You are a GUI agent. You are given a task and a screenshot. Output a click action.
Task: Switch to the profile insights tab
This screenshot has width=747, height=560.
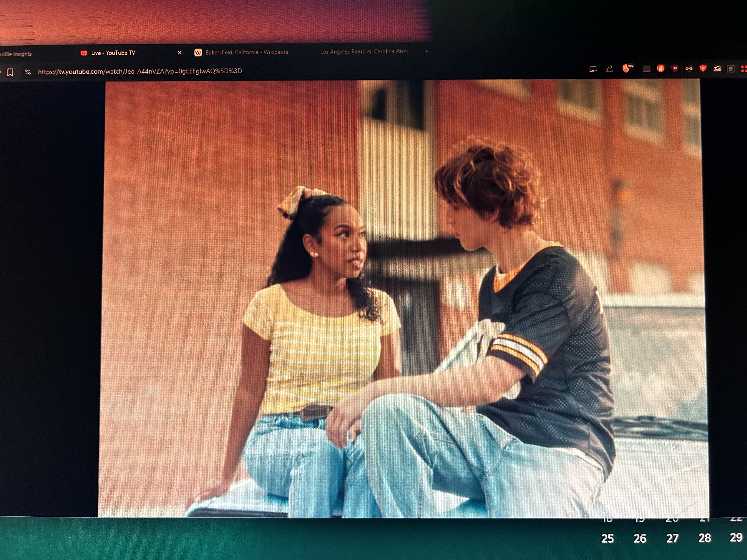[16, 54]
